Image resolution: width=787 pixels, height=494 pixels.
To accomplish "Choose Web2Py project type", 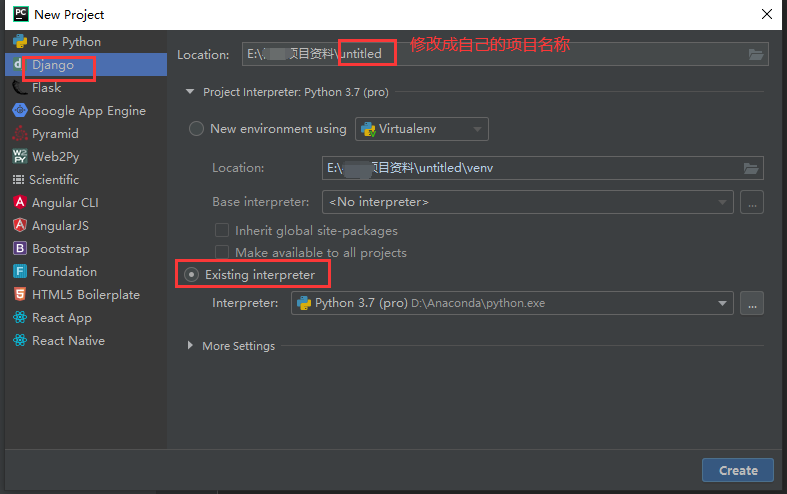I will tap(86, 157).
